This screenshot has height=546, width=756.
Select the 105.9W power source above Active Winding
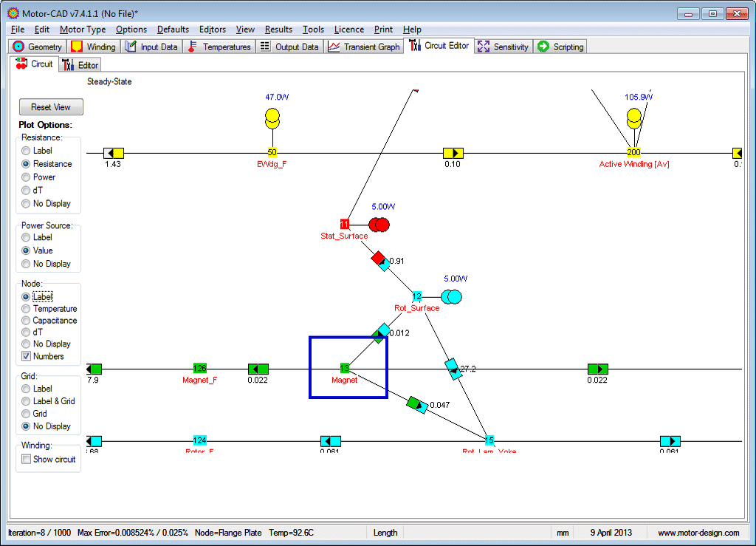[x=634, y=119]
